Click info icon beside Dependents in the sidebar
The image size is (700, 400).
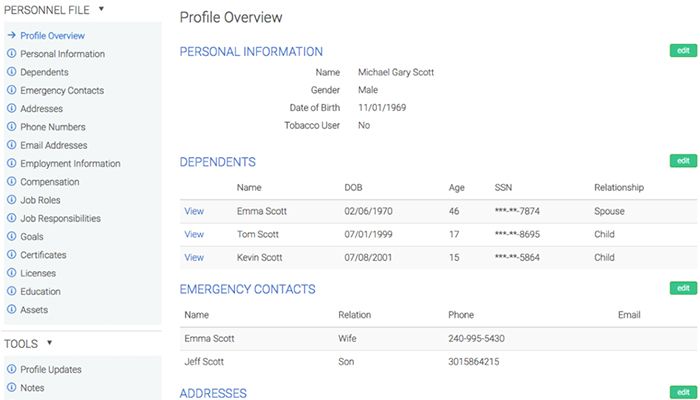(x=12, y=72)
